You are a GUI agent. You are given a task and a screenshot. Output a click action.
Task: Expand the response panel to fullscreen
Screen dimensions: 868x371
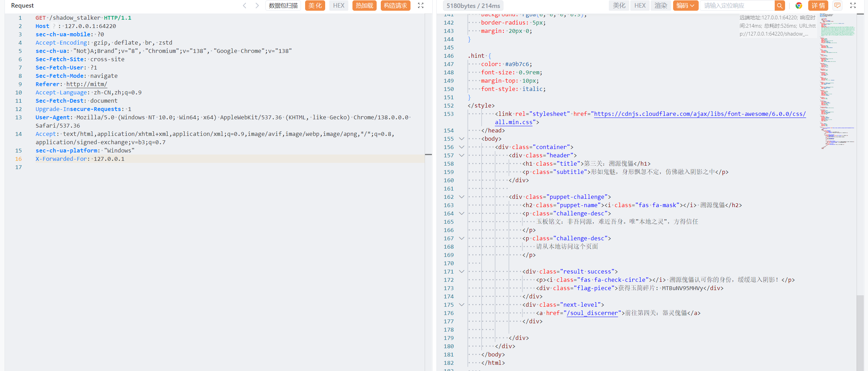[853, 6]
